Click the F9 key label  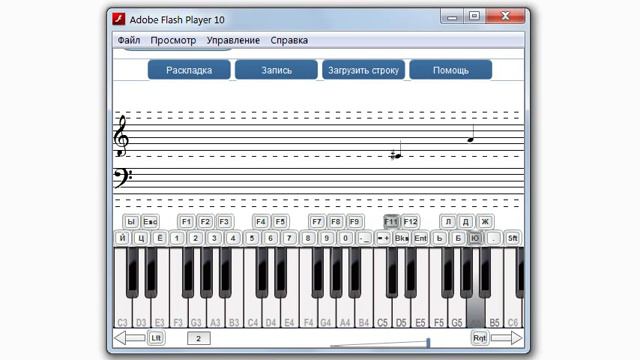pos(354,222)
